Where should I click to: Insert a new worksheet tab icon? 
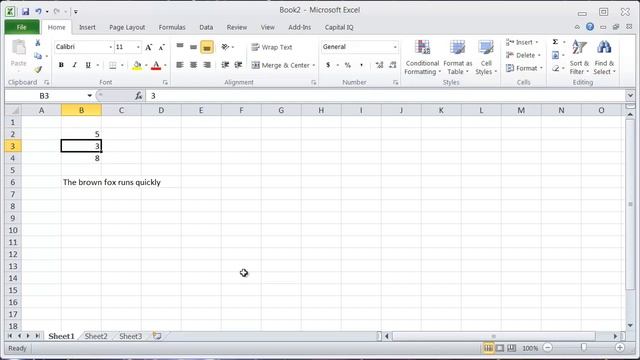[157, 336]
